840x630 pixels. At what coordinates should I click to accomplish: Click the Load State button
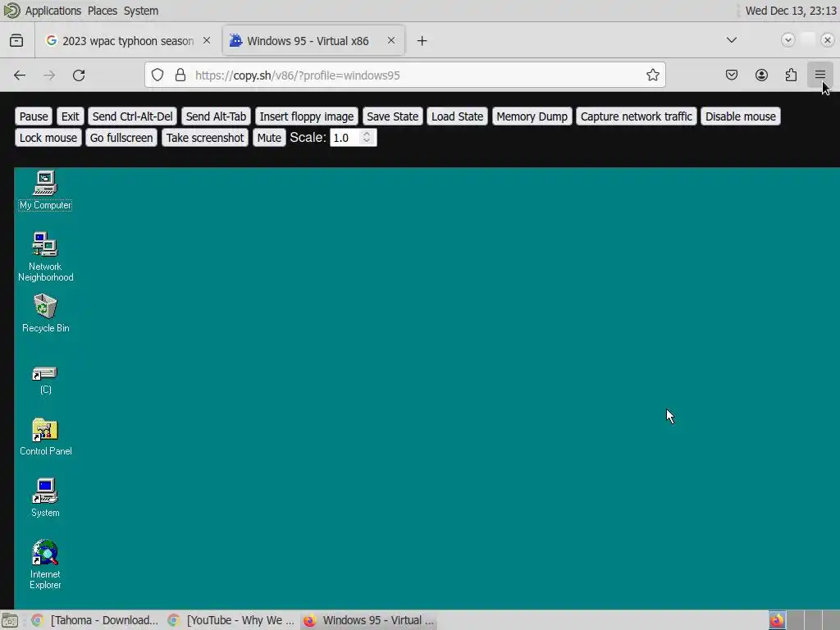[458, 116]
